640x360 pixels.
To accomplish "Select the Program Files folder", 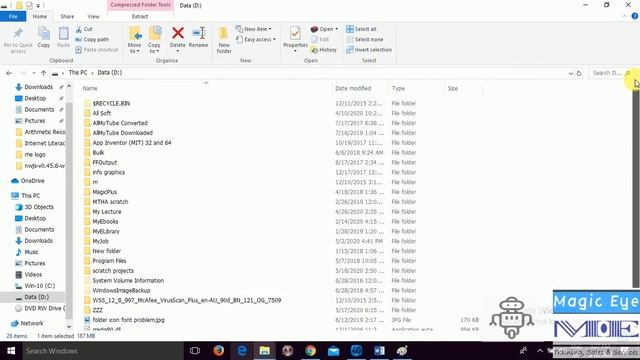I will coord(109,261).
